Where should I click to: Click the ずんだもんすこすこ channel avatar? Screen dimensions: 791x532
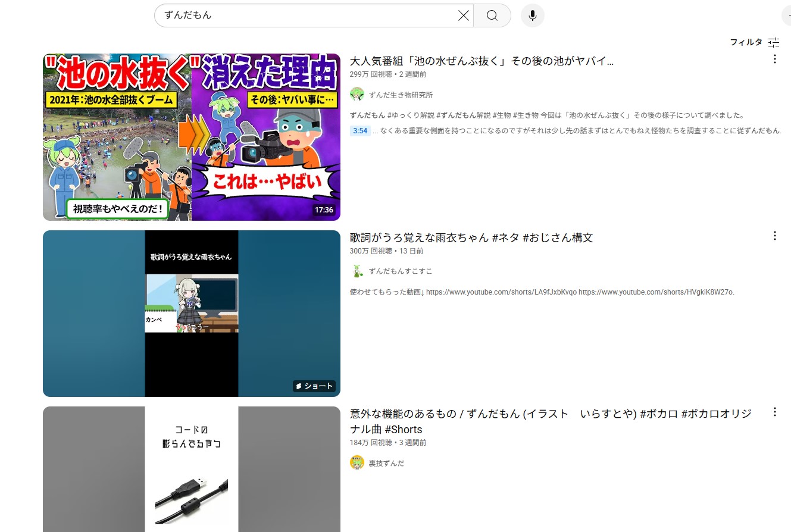tap(357, 271)
